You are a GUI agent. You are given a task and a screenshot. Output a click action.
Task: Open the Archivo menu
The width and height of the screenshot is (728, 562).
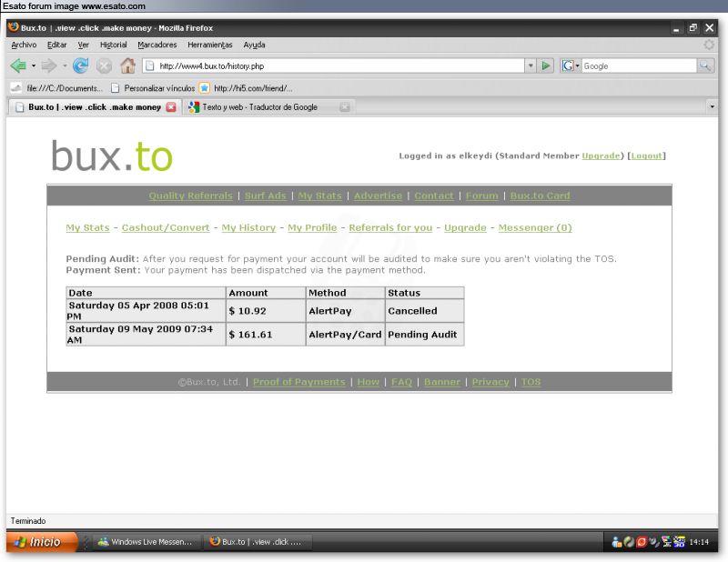tap(24, 45)
